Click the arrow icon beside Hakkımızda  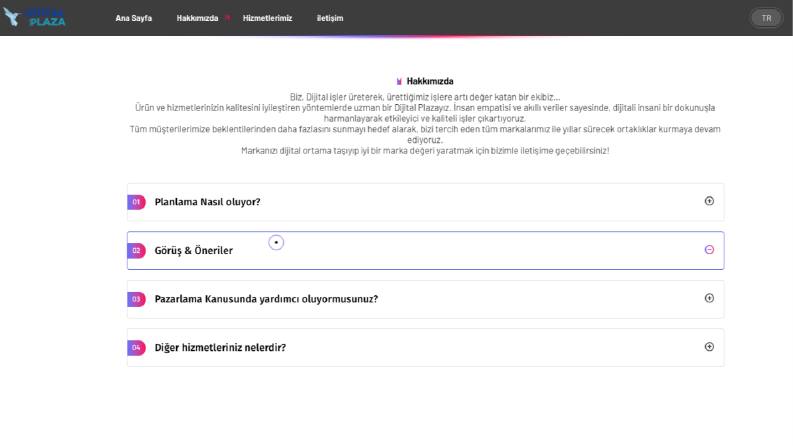pos(227,18)
